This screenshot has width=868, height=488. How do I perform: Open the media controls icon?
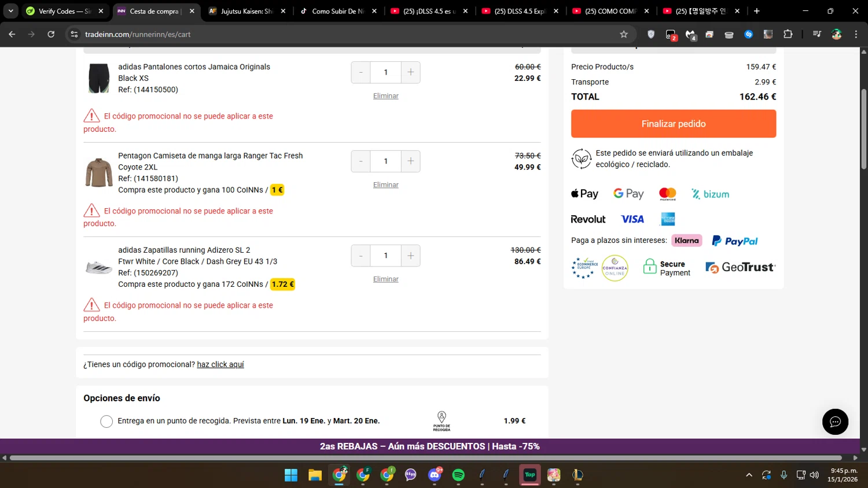click(816, 34)
